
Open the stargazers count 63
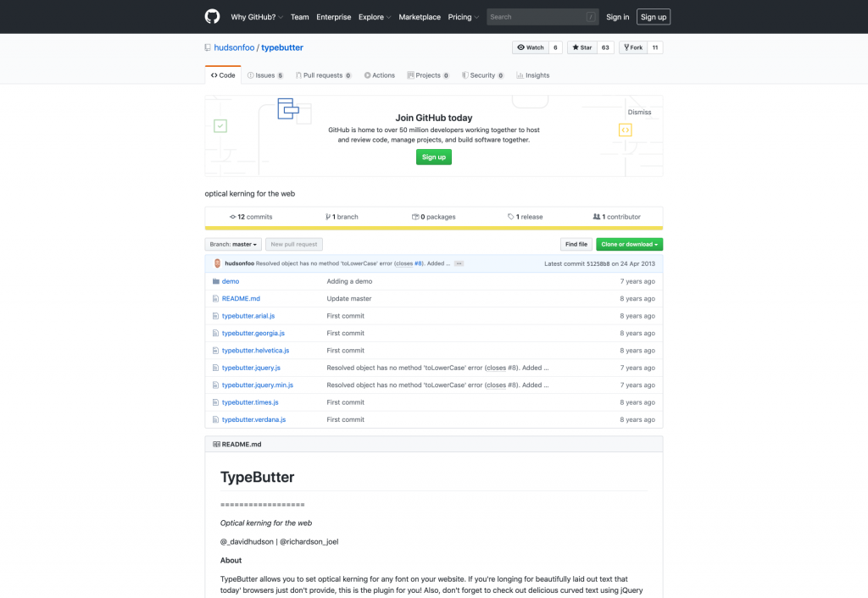[x=605, y=47]
